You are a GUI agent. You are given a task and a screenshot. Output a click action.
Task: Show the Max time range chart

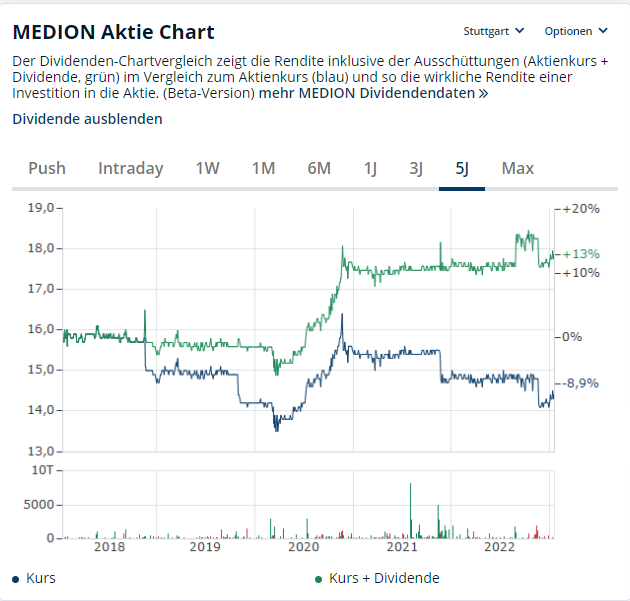pyautogui.click(x=518, y=168)
